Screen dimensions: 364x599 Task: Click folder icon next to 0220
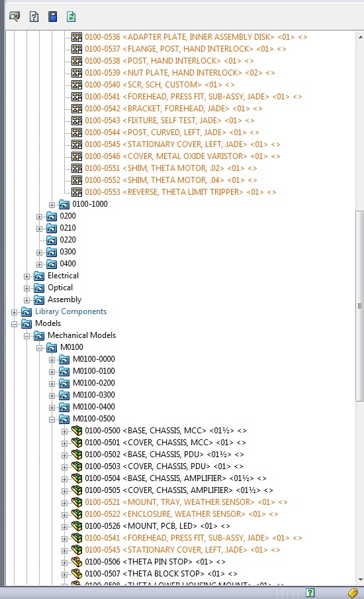[52, 241]
